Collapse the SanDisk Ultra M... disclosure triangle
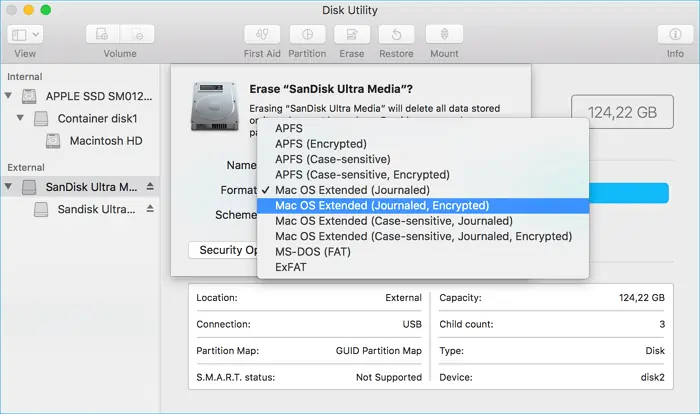Image resolution: width=700 pixels, height=414 pixels. pyautogui.click(x=8, y=186)
